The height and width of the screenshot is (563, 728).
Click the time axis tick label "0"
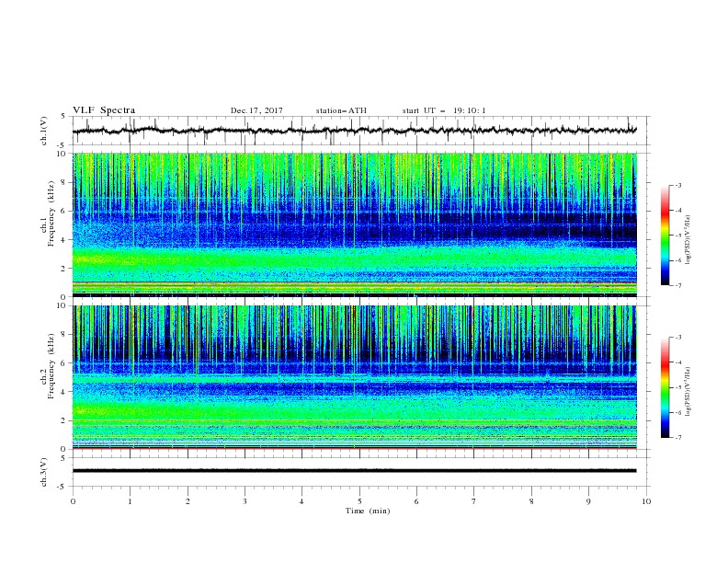(73, 501)
